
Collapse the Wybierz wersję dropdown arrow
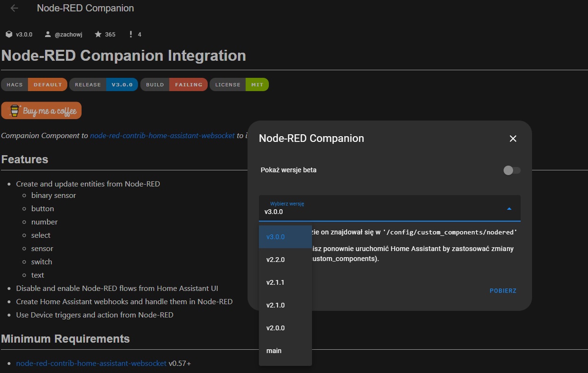(x=509, y=208)
